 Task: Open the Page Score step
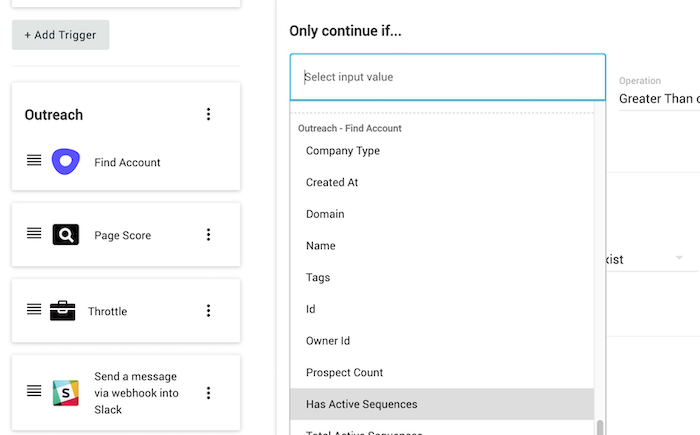(122, 235)
